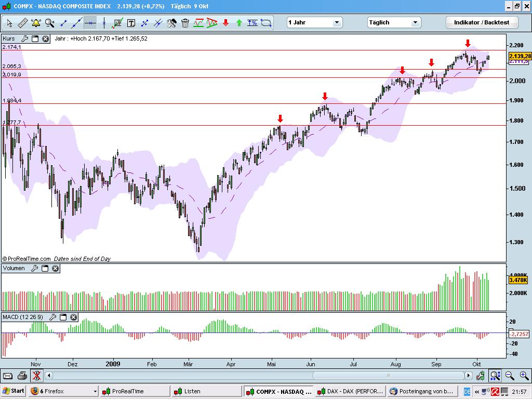Maximize the MACD panel
This screenshot has width=532, height=399.
pos(63,317)
